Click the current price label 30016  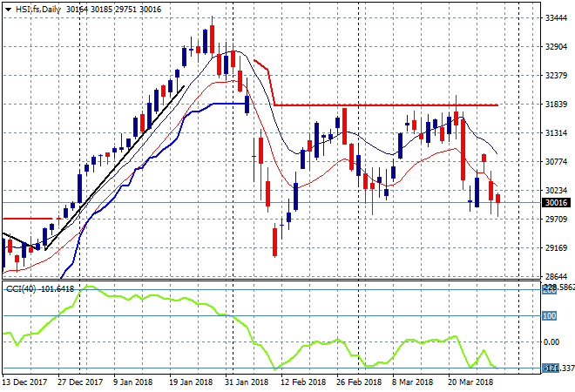tap(556, 203)
